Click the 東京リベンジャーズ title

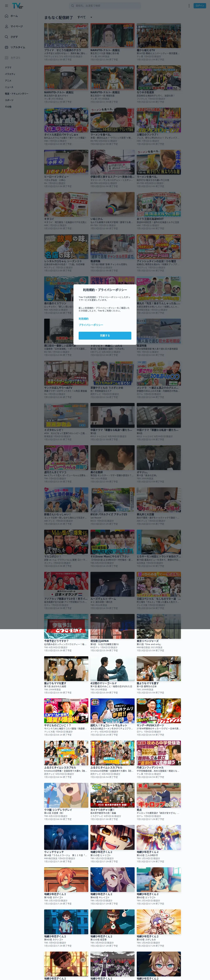(x=148, y=641)
